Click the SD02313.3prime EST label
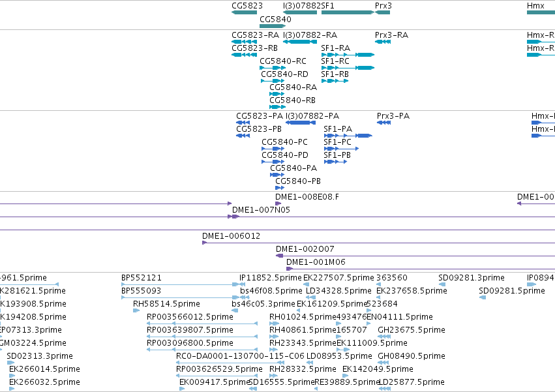 (40, 357)
